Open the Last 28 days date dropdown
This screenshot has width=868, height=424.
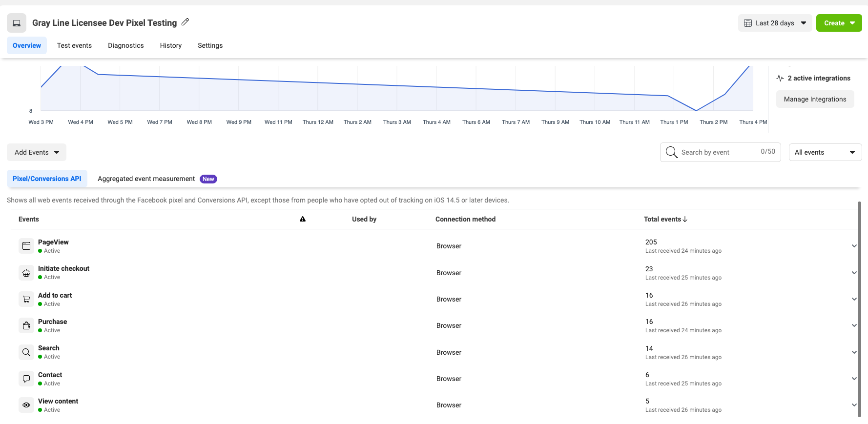pyautogui.click(x=775, y=23)
